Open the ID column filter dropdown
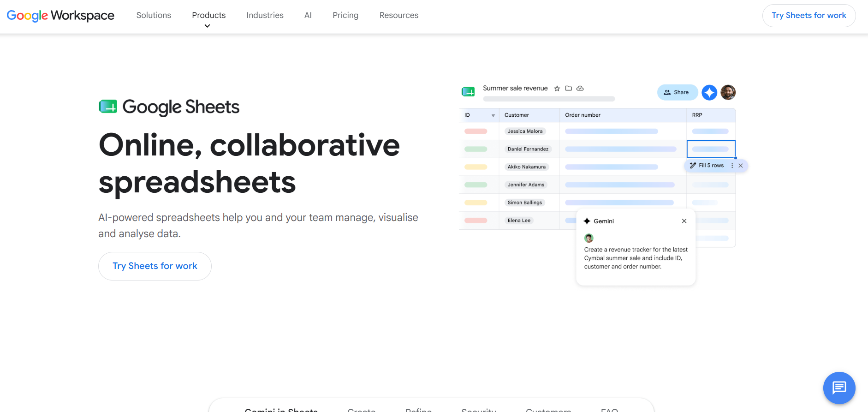The width and height of the screenshot is (868, 412). tap(493, 115)
